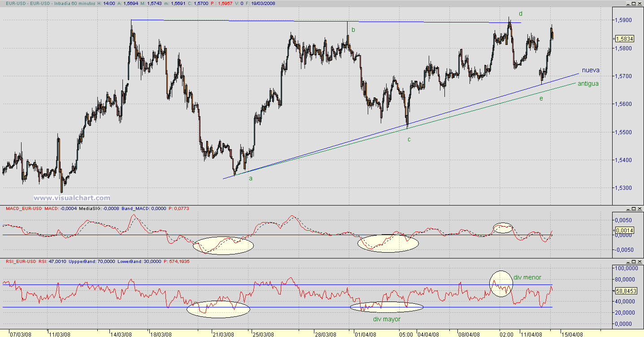Maximize the MACD indicator pane

click(x=633, y=209)
